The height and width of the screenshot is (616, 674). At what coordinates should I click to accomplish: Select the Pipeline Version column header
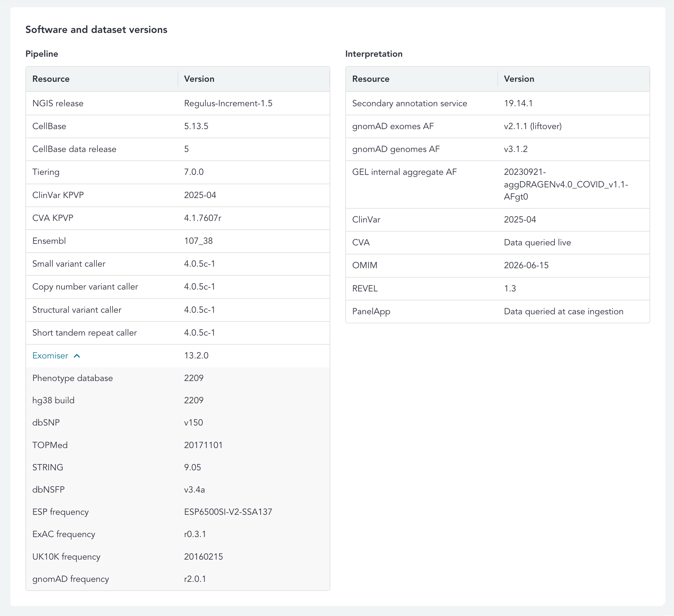tap(254, 79)
